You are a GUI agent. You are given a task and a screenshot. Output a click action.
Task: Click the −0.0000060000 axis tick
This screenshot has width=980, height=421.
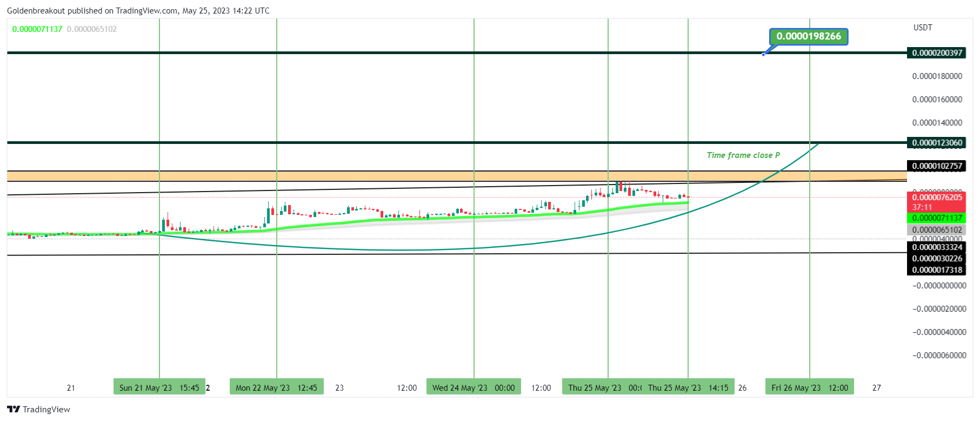click(939, 356)
